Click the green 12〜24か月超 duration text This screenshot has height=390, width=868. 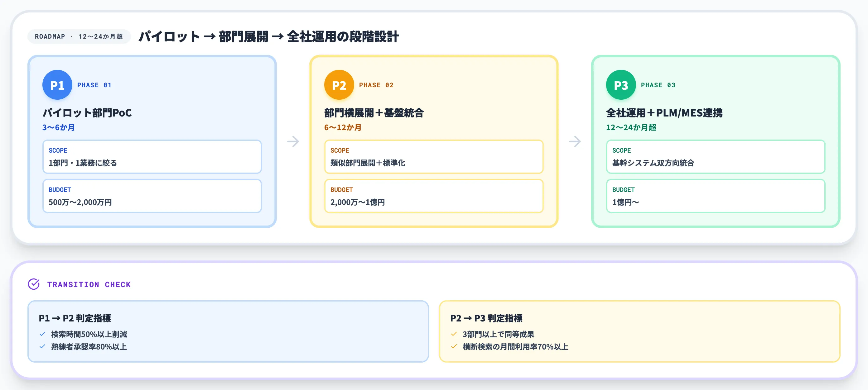pyautogui.click(x=631, y=128)
